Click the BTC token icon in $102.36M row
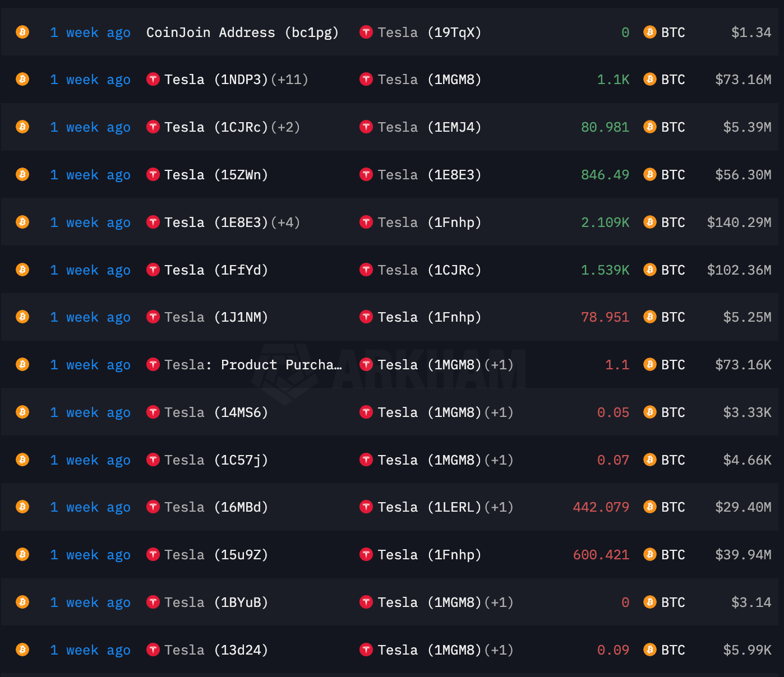This screenshot has width=784, height=677. click(x=649, y=270)
